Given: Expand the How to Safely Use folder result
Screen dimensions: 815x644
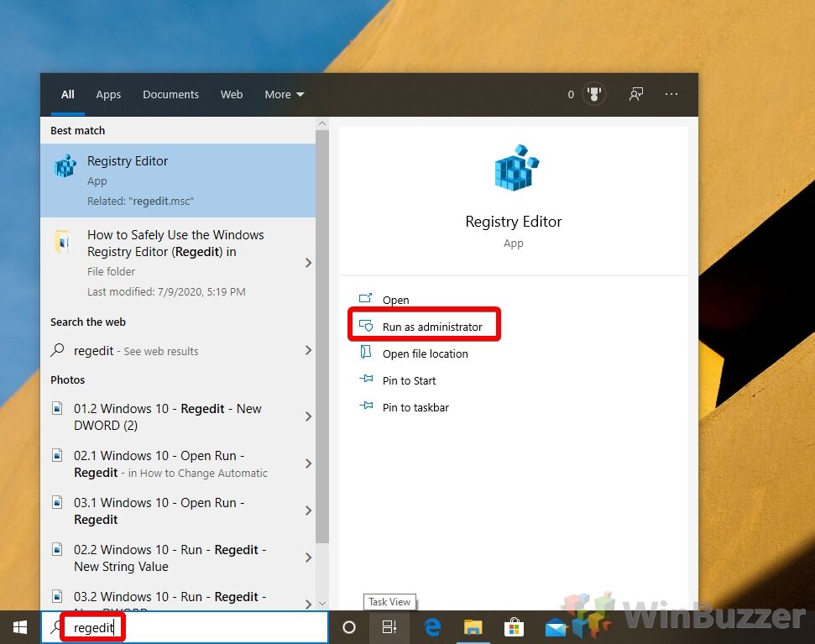Looking at the screenshot, I should pos(308,263).
